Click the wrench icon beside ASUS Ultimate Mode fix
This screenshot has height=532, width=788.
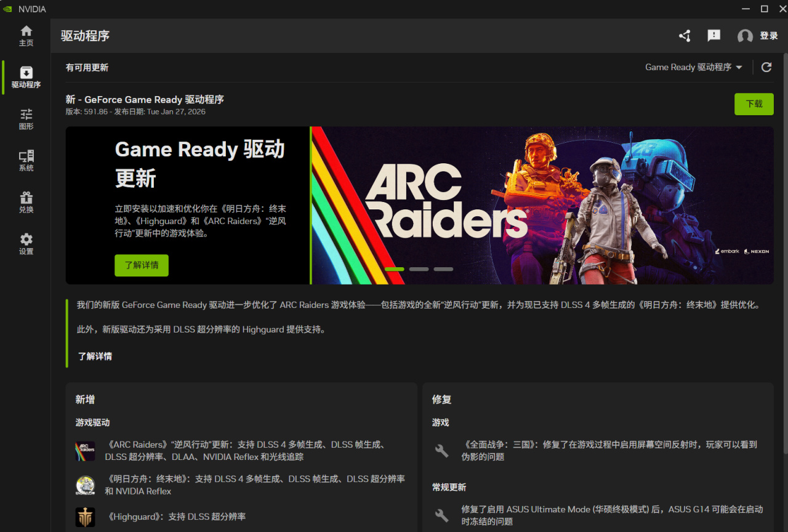442,515
